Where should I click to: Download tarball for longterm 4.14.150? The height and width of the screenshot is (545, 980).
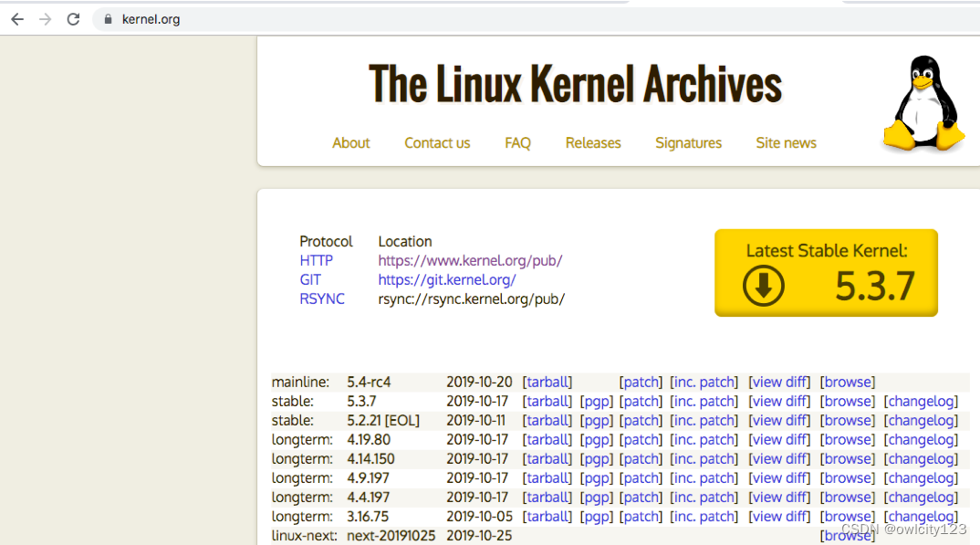[x=547, y=459]
